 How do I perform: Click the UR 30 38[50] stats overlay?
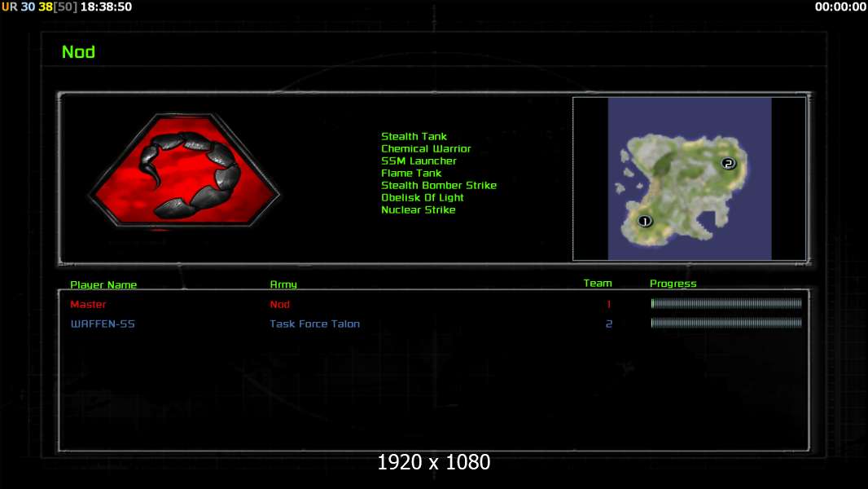coord(39,7)
